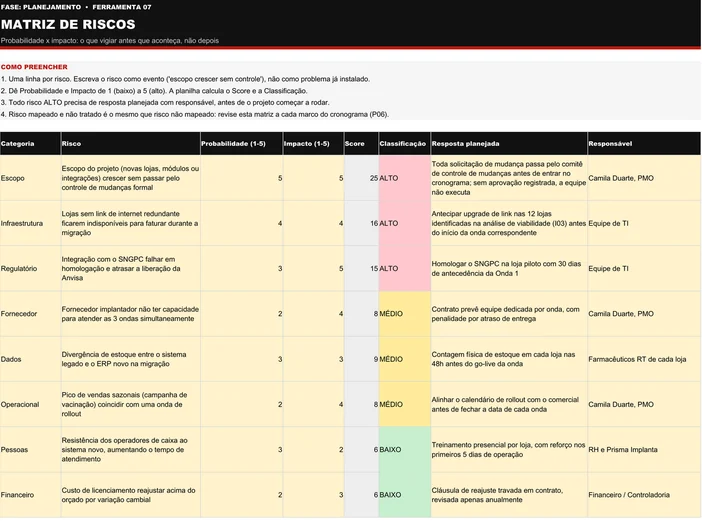Select risk text 'Fornecedor implantador não ter capacidade'
The width and height of the screenshot is (702, 521).
[x=130, y=314]
